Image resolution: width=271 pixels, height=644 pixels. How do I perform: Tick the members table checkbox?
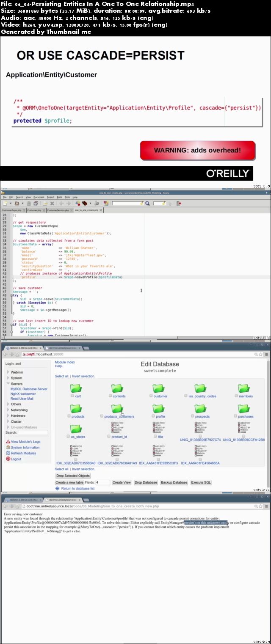[236, 396]
